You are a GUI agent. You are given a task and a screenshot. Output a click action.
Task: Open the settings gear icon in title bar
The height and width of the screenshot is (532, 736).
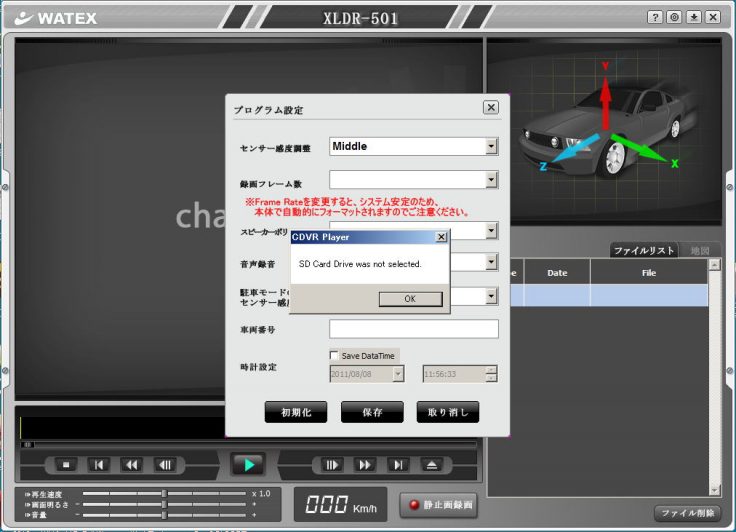(x=675, y=17)
